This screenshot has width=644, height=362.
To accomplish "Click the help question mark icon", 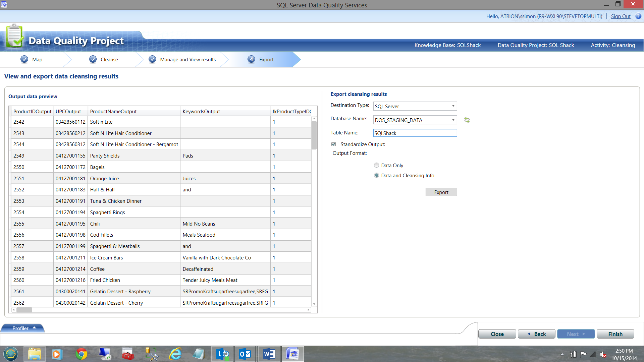I will [x=638, y=16].
